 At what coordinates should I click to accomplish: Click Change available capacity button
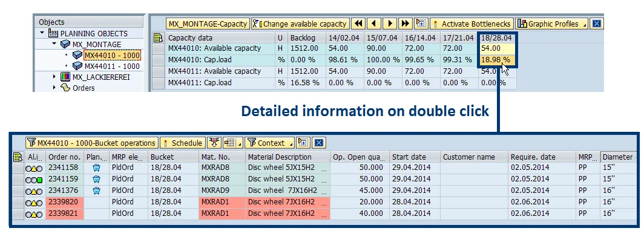tap(301, 24)
